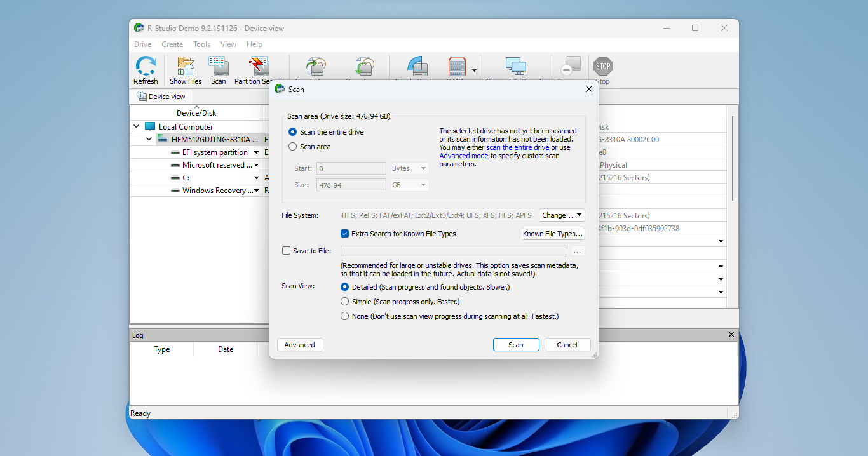Click the R-Studio icon in the Scan dialog title
The height and width of the screenshot is (456, 868).
280,89
